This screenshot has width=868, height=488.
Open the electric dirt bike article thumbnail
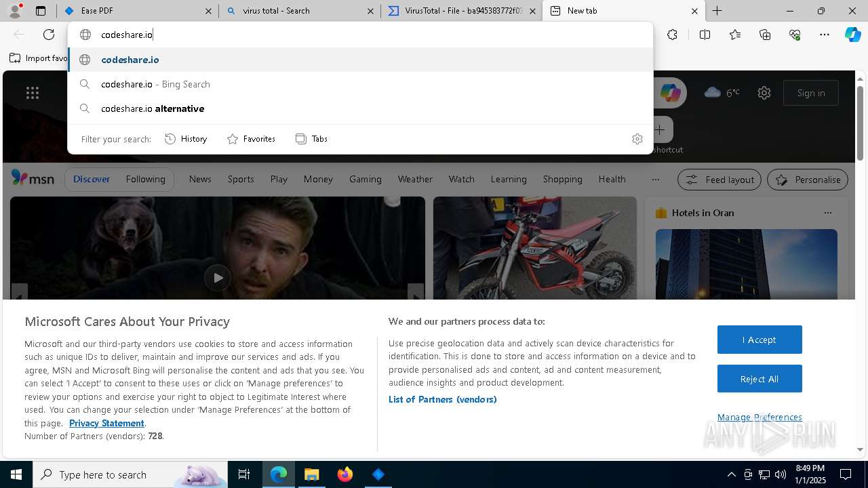[535, 248]
